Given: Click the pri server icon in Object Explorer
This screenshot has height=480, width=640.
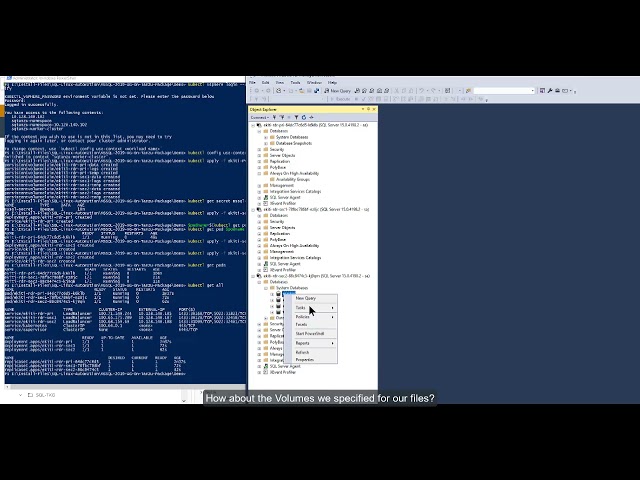Looking at the screenshot, I should pos(259,125).
